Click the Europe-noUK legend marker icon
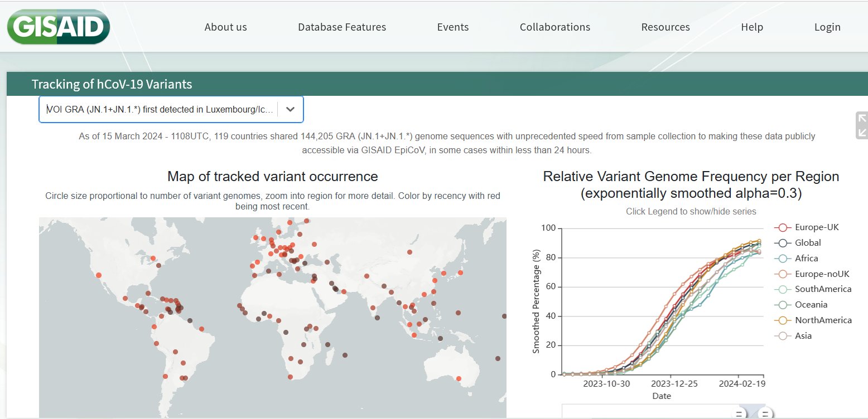 tap(783, 274)
